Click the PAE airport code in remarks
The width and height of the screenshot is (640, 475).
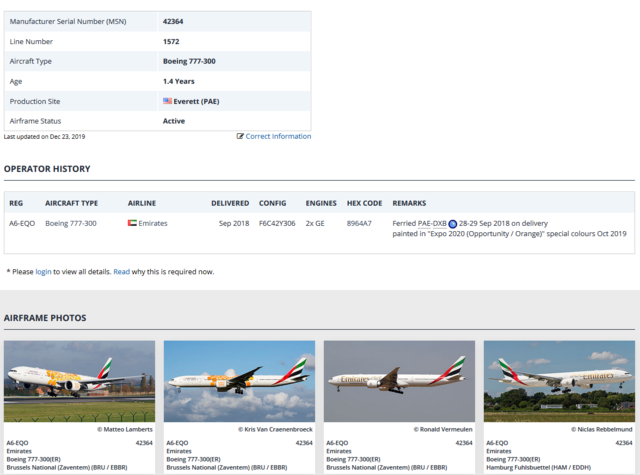coord(424,224)
